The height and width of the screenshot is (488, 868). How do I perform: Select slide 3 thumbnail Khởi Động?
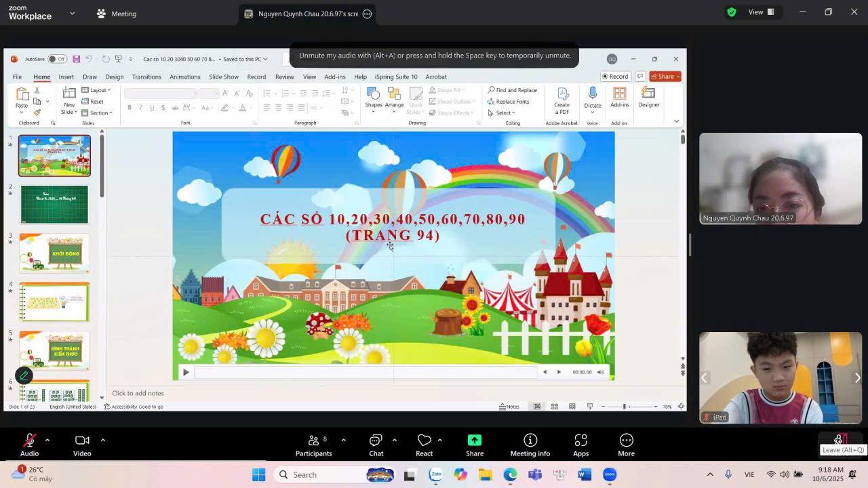pos(54,253)
